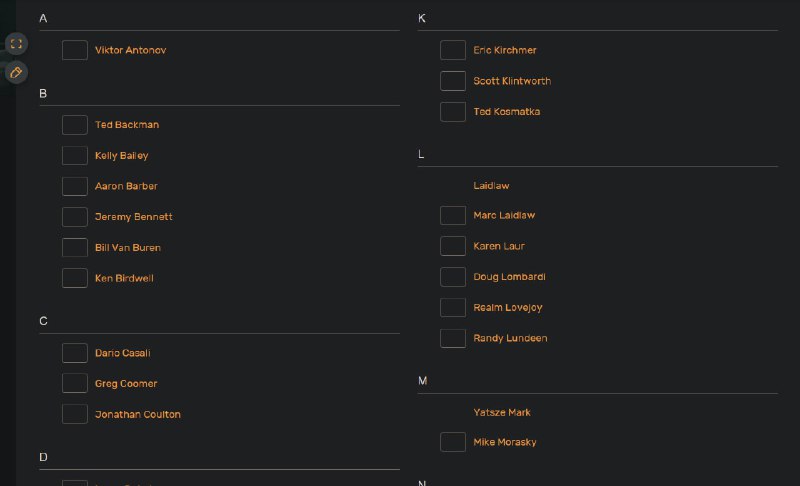
Task: Open the Scott Klintworth link
Action: [x=511, y=81]
